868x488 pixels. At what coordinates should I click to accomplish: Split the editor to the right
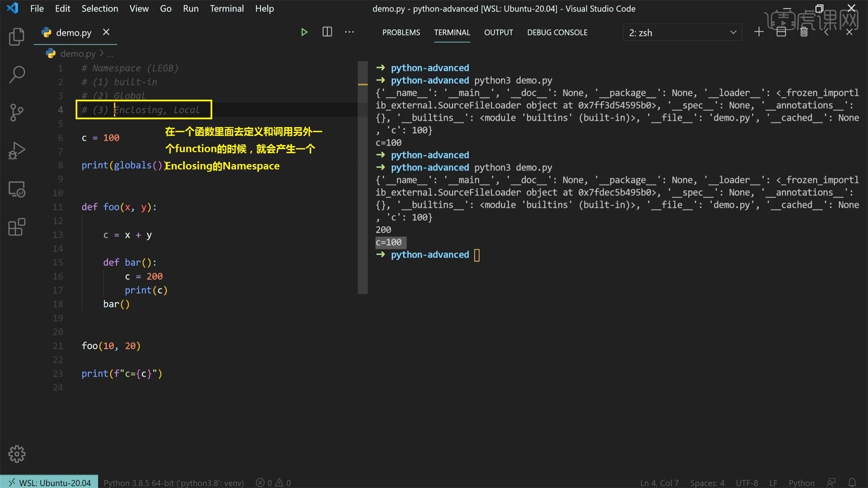click(327, 32)
